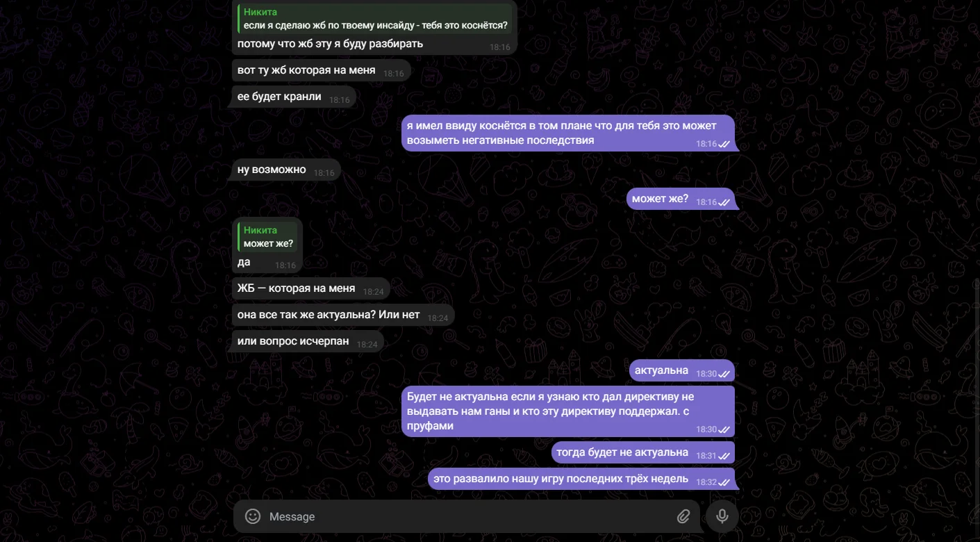This screenshot has width=980, height=542.
Task: Select the 'Будет не актуальна если я узнаю' message
Action: [568, 411]
